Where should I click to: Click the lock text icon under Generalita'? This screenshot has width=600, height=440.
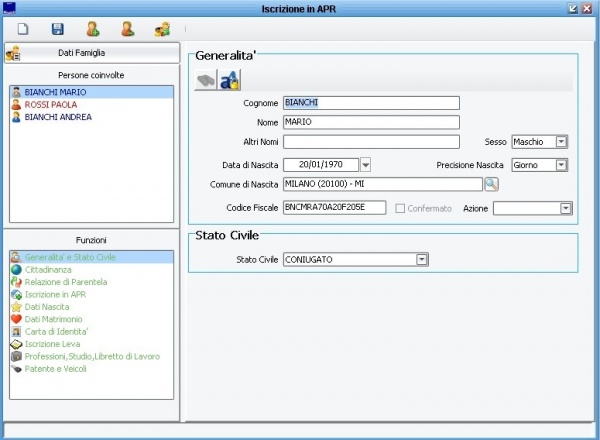(228, 81)
